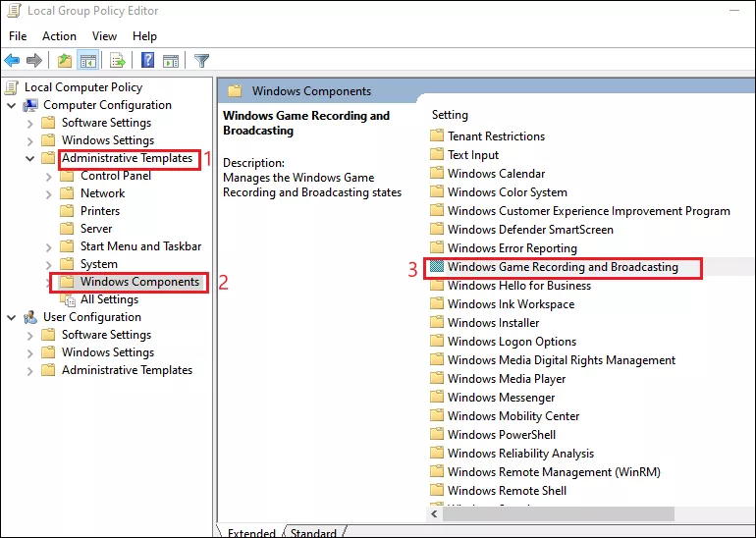Click the User Configuration user icon
The image size is (756, 538).
pos(30,317)
